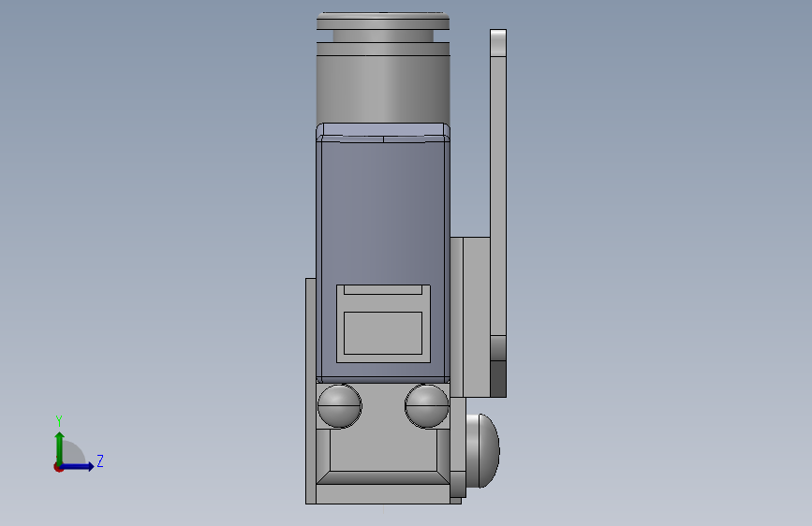Click the green Y axis arrow of the triad
812x526 pixels.
[x=59, y=447]
